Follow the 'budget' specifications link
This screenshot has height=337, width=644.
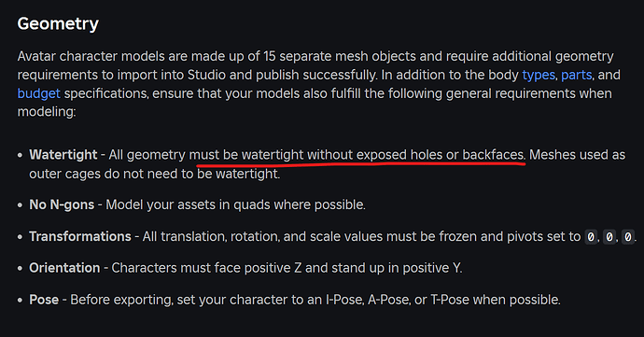[x=38, y=93]
